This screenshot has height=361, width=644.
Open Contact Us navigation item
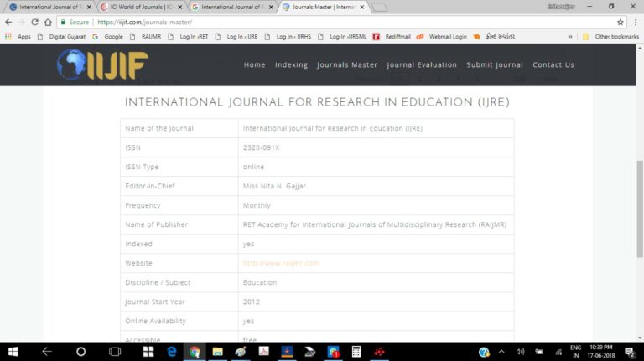(553, 64)
